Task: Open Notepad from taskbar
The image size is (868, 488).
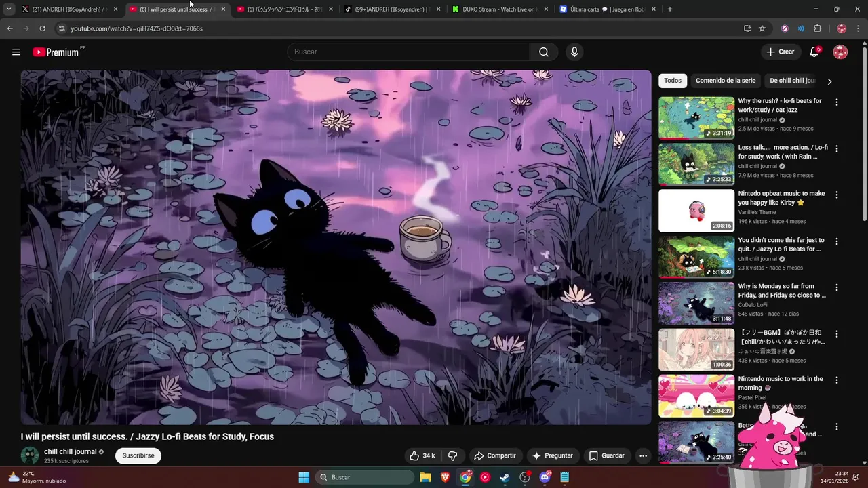Action: tap(564, 477)
